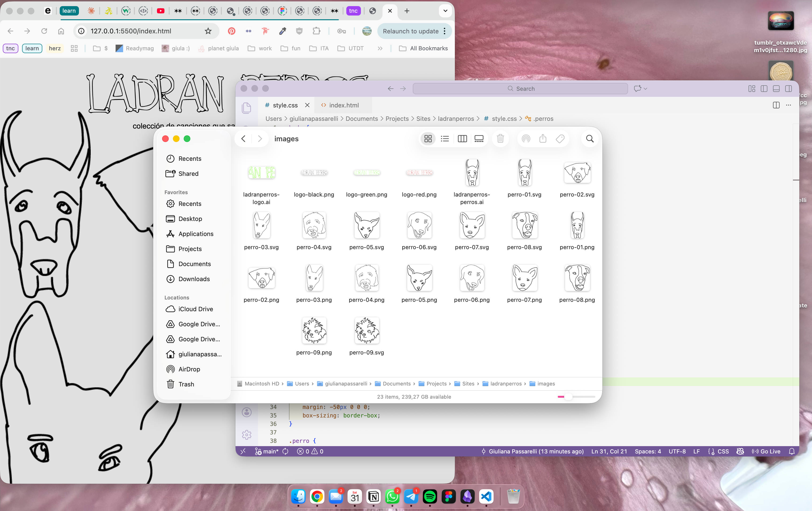Click the Finder tags icon
The image size is (812, 511).
tap(560, 139)
